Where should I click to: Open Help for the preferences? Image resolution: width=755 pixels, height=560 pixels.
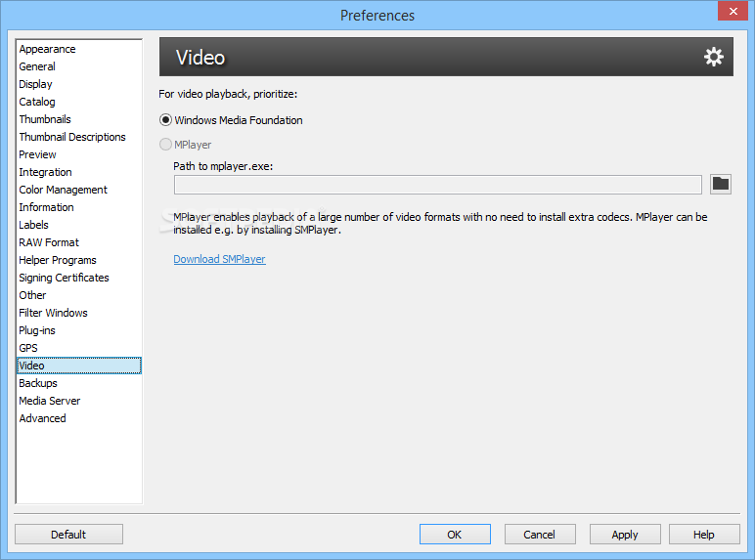coord(704,535)
